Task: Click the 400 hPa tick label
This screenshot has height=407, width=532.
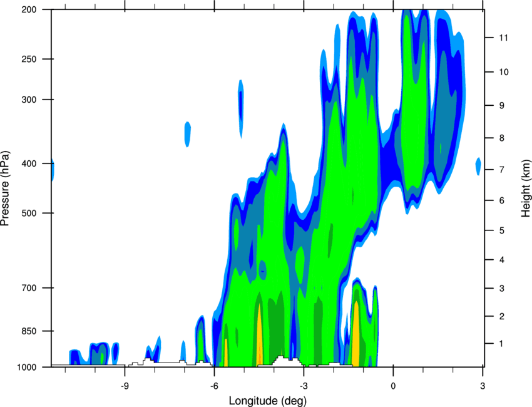Action: [29, 163]
